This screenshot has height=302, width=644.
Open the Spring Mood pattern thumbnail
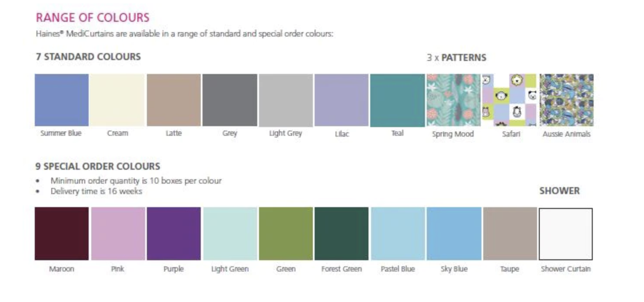click(454, 100)
